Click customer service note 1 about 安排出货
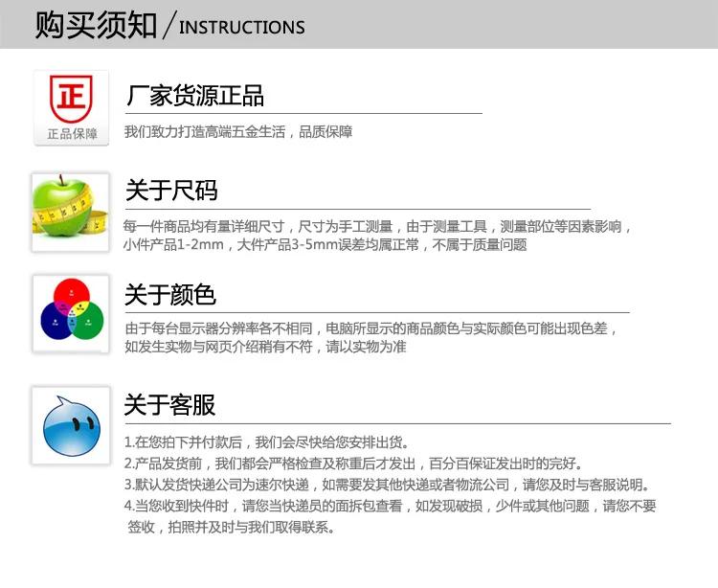 [266, 442]
